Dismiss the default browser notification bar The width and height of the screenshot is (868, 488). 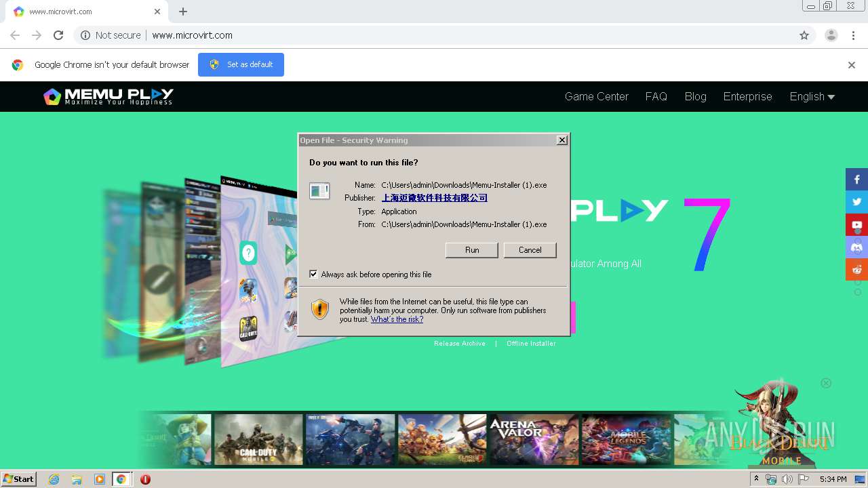[852, 65]
